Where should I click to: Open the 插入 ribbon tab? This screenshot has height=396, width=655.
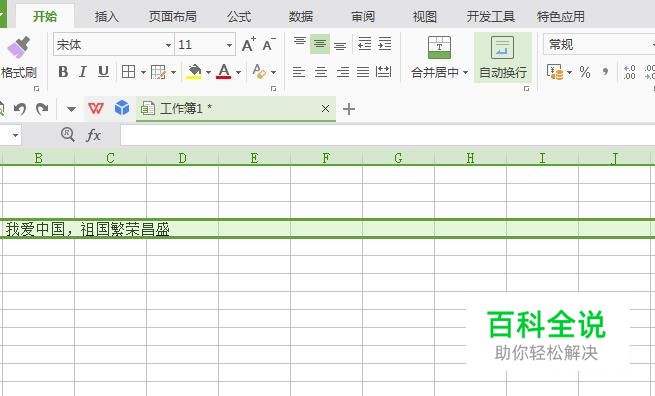107,16
